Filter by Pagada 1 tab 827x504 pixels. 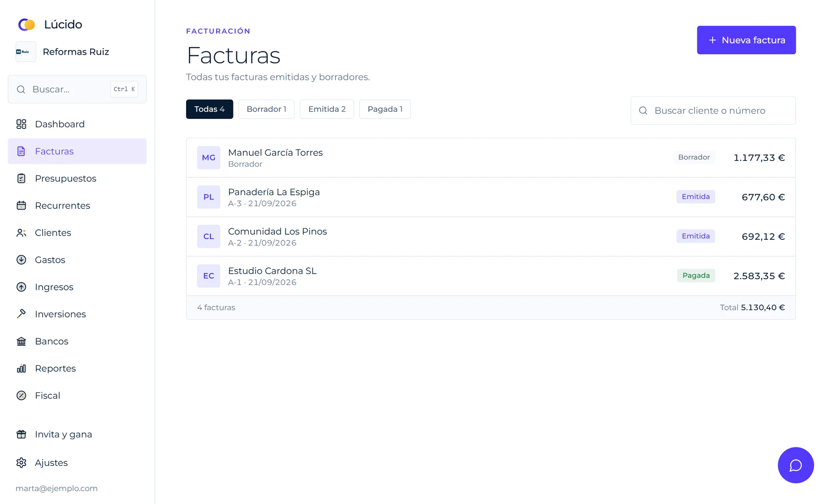pos(385,109)
